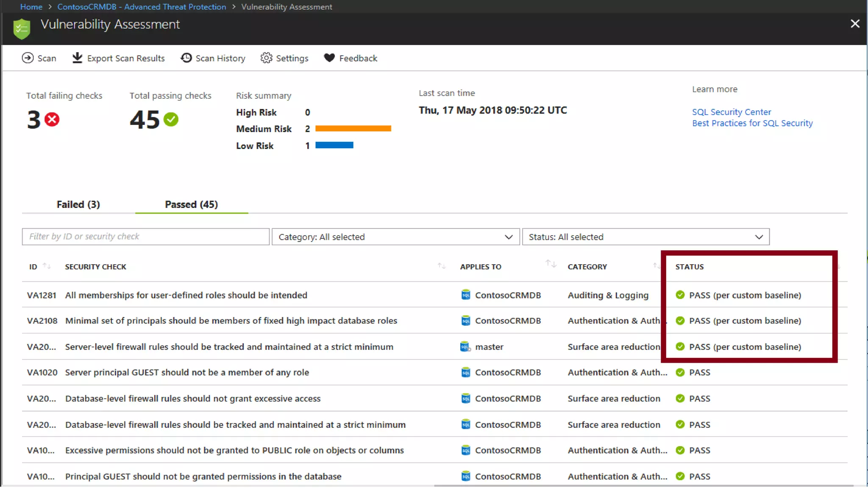The image size is (868, 488).
Task: Click the SQL database icon in VA2108 row
Action: click(x=465, y=321)
